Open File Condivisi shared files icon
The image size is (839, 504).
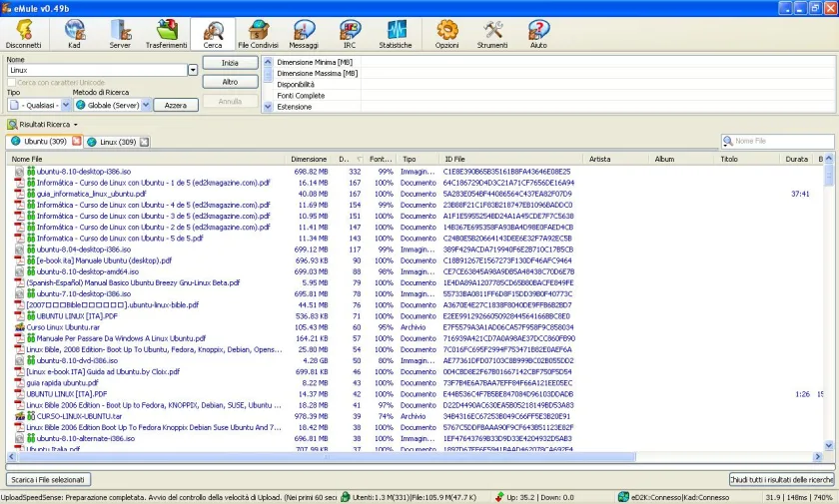(258, 34)
